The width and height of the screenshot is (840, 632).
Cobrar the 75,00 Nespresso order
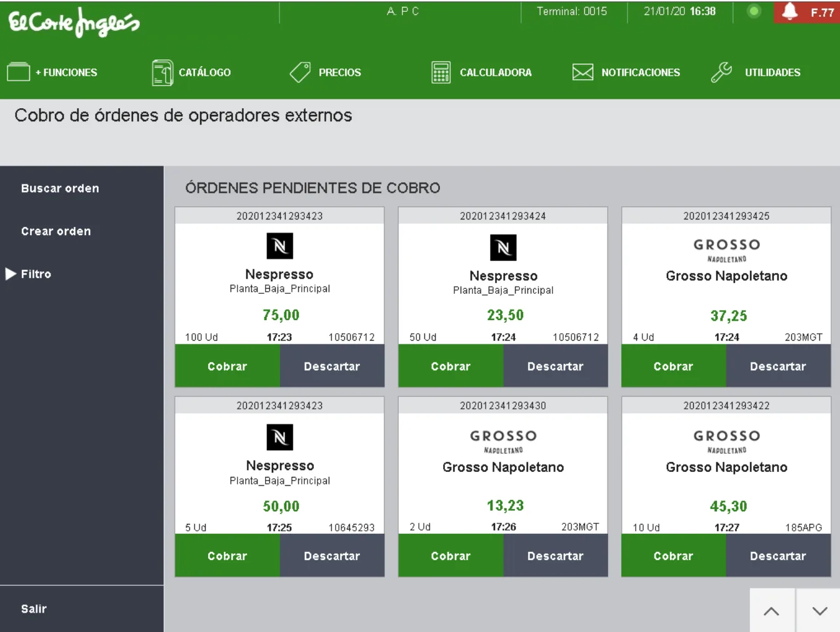[227, 366]
